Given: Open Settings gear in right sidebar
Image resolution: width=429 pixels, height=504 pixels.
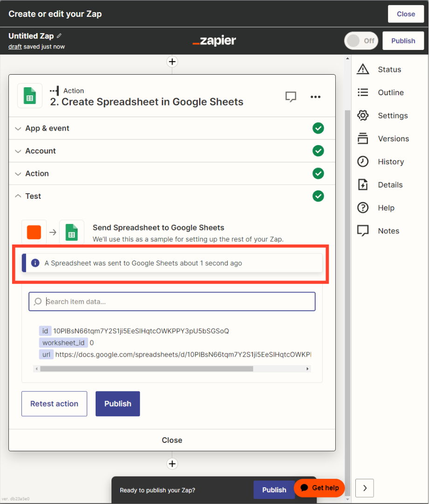Looking at the screenshot, I should pos(363,116).
